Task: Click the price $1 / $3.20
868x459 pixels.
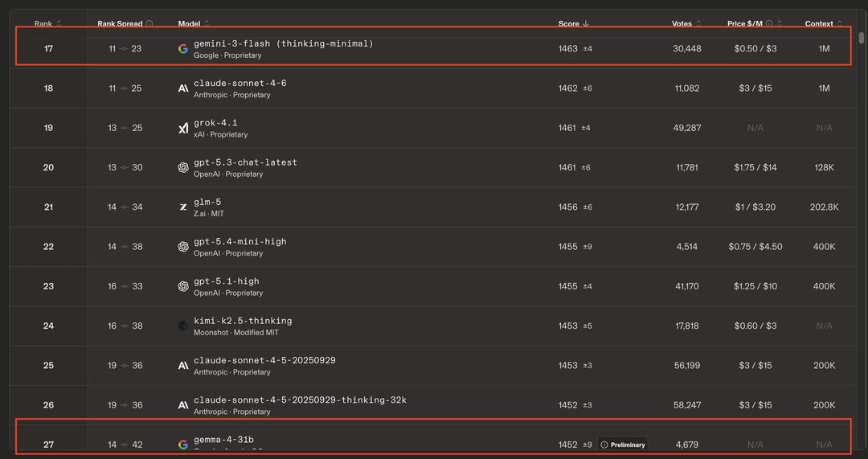Action: pyautogui.click(x=755, y=207)
